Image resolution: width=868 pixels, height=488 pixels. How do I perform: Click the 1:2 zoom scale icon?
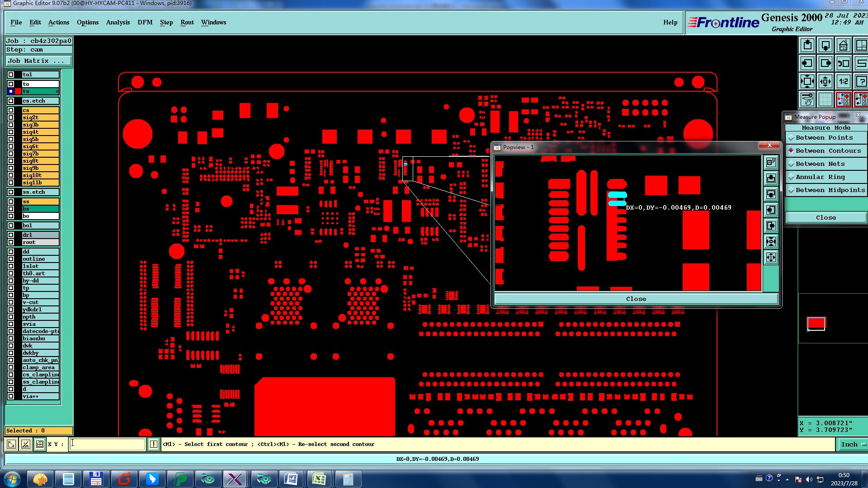coord(843,82)
